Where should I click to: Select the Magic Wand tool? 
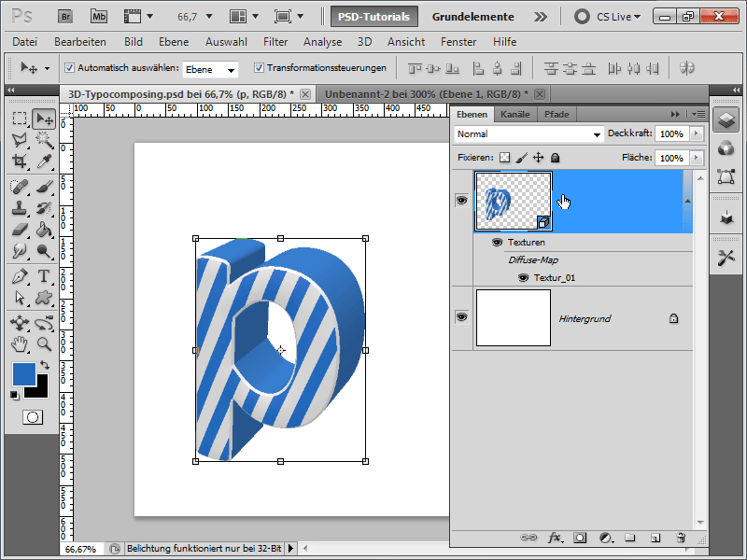click(x=44, y=139)
